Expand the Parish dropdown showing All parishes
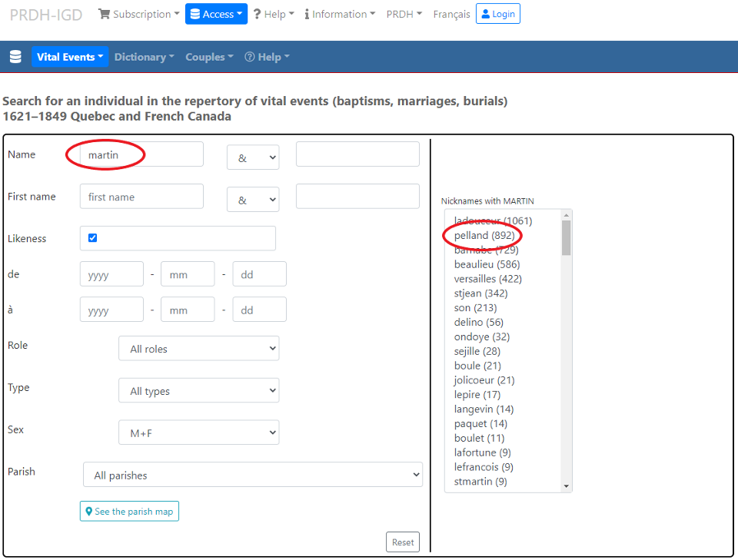The height and width of the screenshot is (560, 738). click(x=252, y=476)
